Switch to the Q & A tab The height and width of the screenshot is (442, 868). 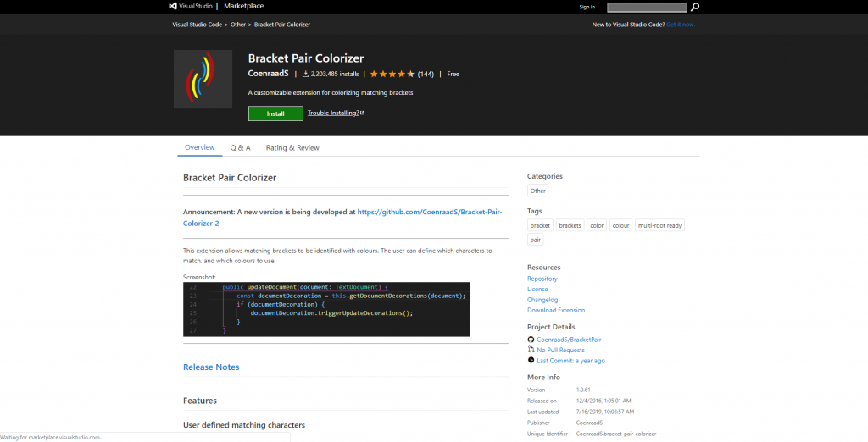pyautogui.click(x=240, y=147)
